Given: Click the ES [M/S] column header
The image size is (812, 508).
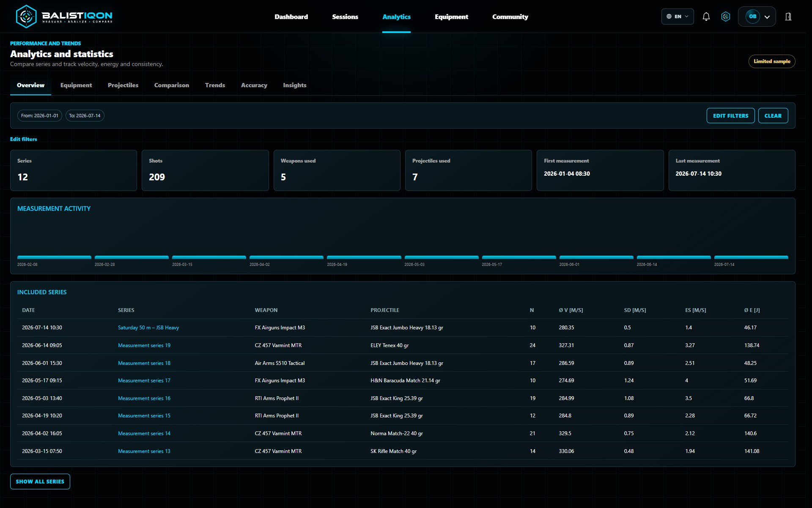Looking at the screenshot, I should (x=696, y=310).
